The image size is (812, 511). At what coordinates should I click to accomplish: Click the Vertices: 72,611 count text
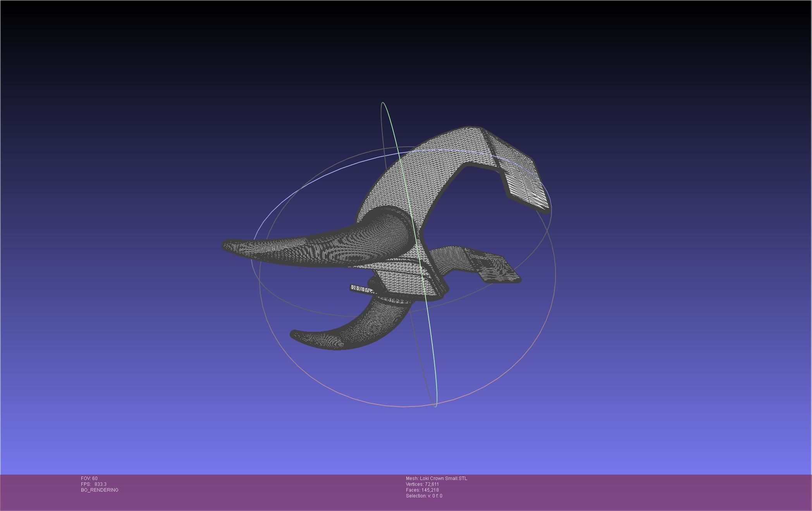pyautogui.click(x=422, y=484)
